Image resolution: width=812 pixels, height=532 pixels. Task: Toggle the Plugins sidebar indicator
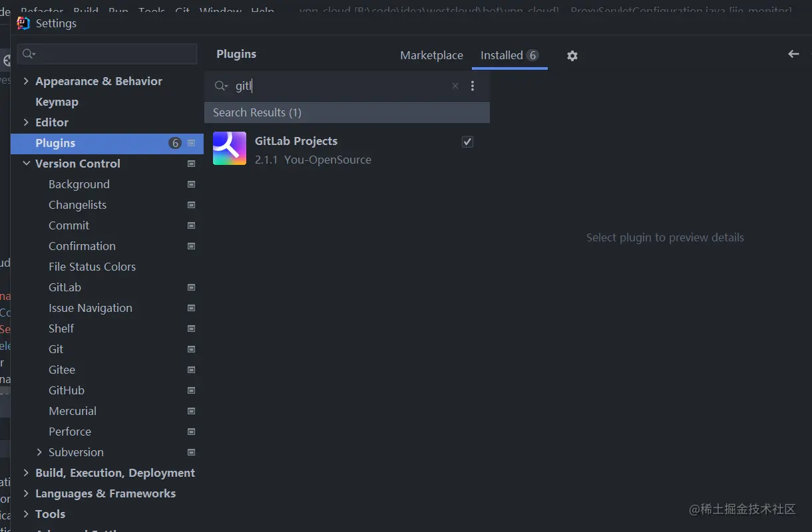pyautogui.click(x=190, y=143)
